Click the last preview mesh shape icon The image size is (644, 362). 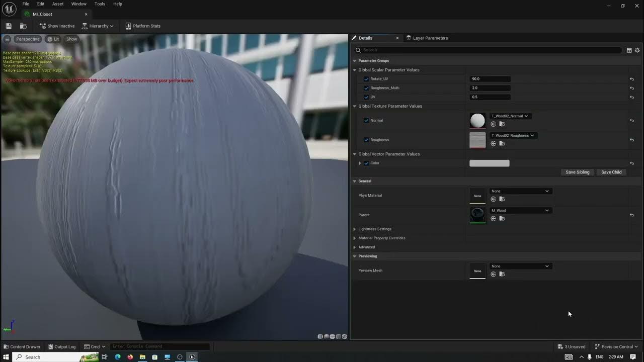[x=345, y=336]
